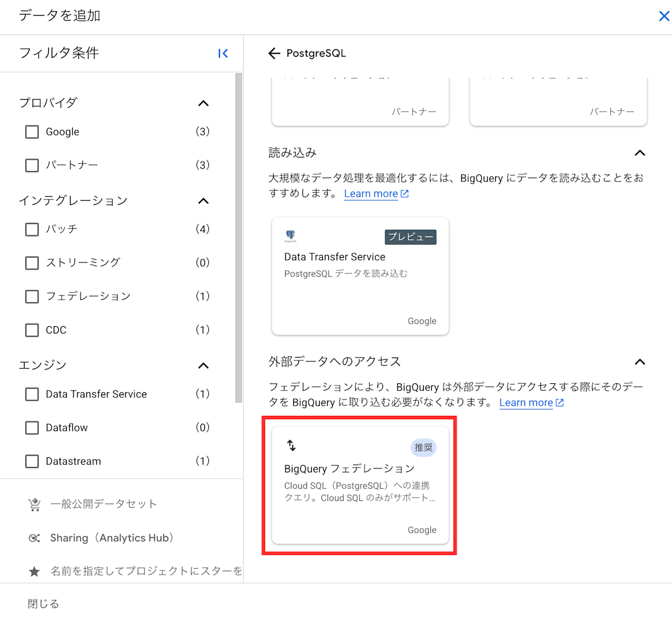Select the Dataflow engine checkbox
The width and height of the screenshot is (672, 617).
click(x=32, y=428)
